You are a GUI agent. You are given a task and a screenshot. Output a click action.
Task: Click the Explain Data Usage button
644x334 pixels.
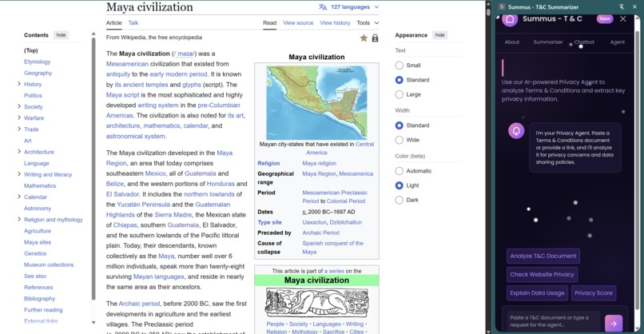(537, 293)
